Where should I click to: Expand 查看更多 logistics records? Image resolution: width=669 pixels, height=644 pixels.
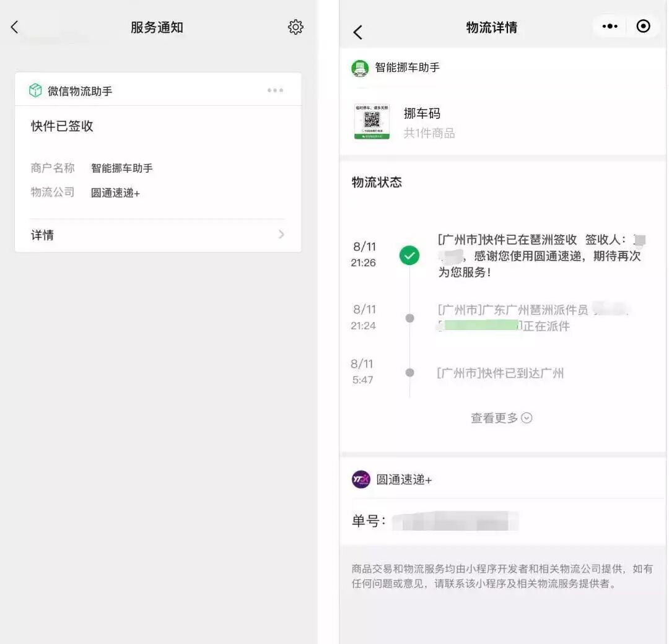pyautogui.click(x=501, y=418)
